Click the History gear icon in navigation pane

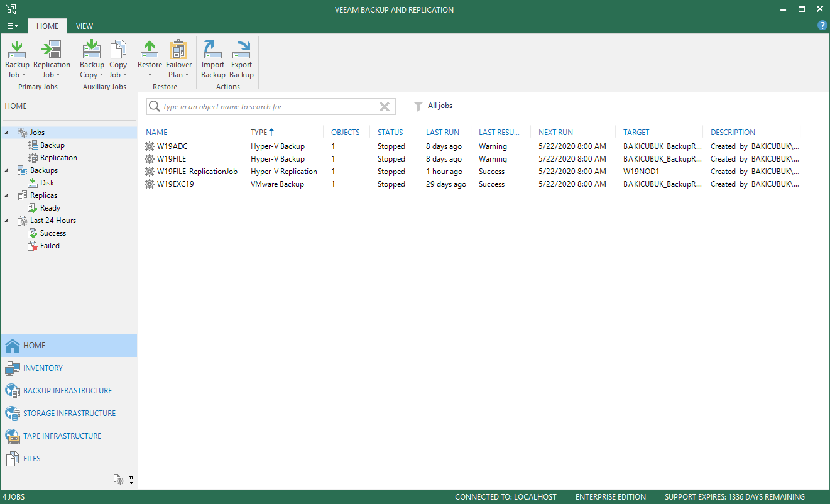click(119, 479)
